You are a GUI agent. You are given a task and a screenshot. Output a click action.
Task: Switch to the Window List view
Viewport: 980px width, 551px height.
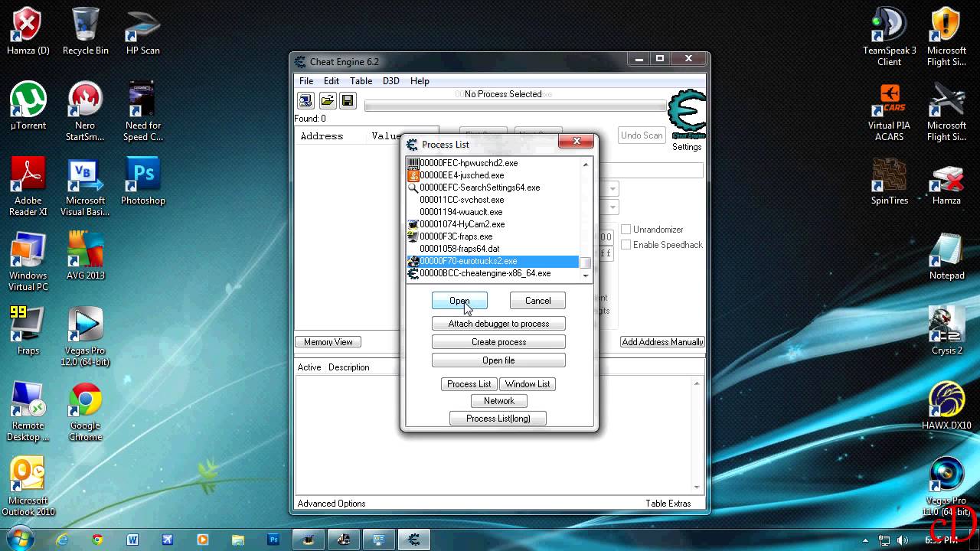point(527,384)
